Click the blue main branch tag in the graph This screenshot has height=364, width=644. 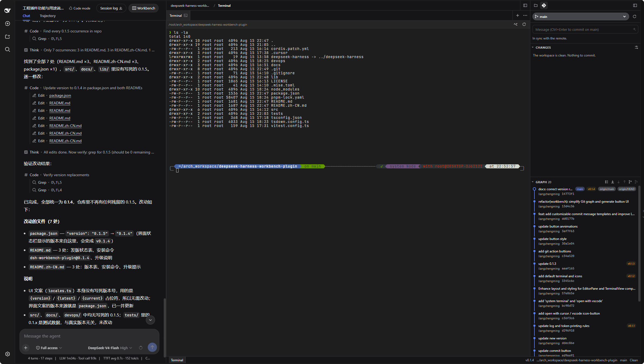pyautogui.click(x=580, y=189)
